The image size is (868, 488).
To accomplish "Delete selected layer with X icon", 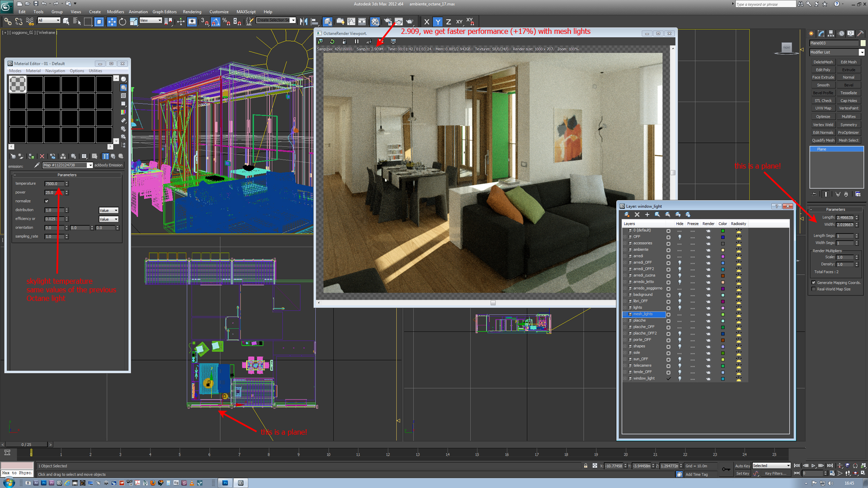I will pos(637,215).
